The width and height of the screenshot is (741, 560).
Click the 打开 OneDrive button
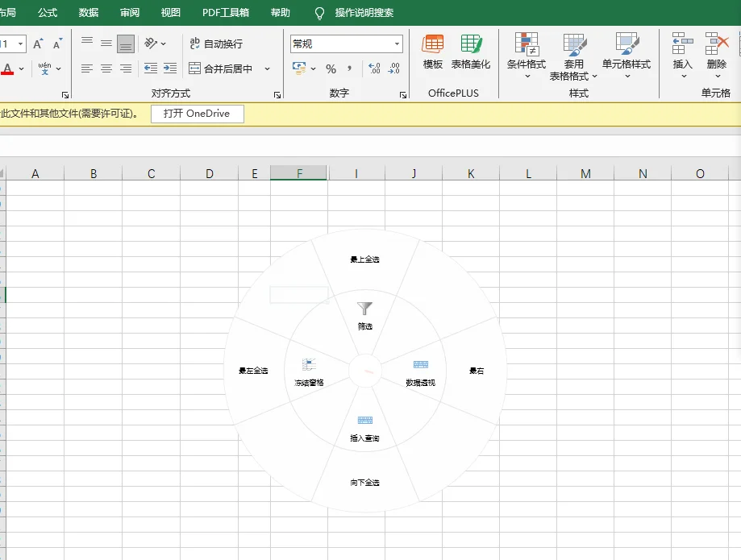[197, 114]
